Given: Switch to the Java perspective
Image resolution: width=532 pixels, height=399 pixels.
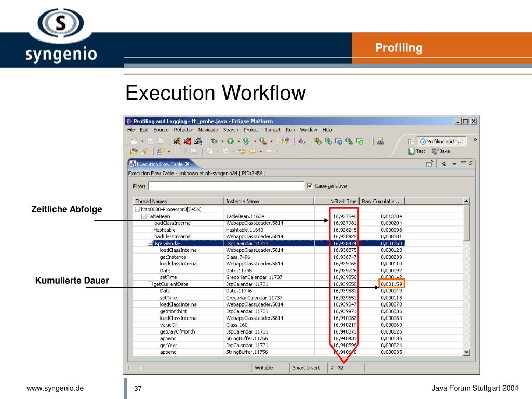Looking at the screenshot, I should [441, 151].
